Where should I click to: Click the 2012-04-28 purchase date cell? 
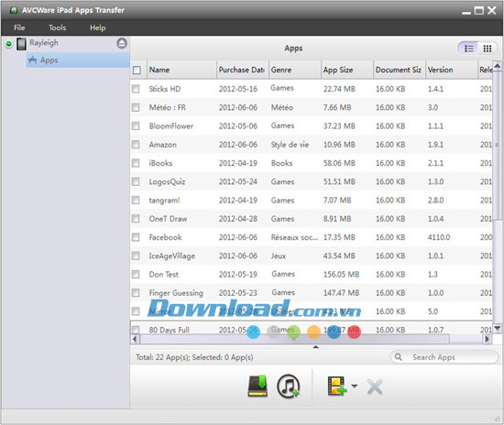pyautogui.click(x=238, y=219)
